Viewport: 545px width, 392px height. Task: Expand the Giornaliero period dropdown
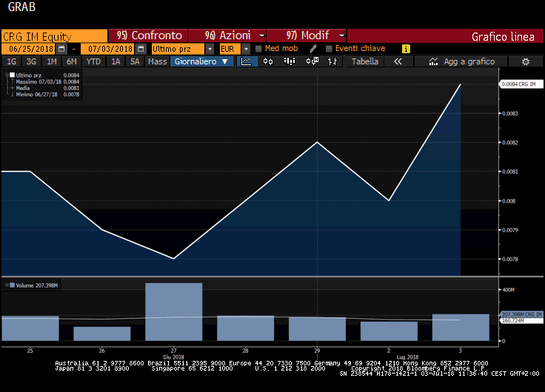[x=230, y=61]
